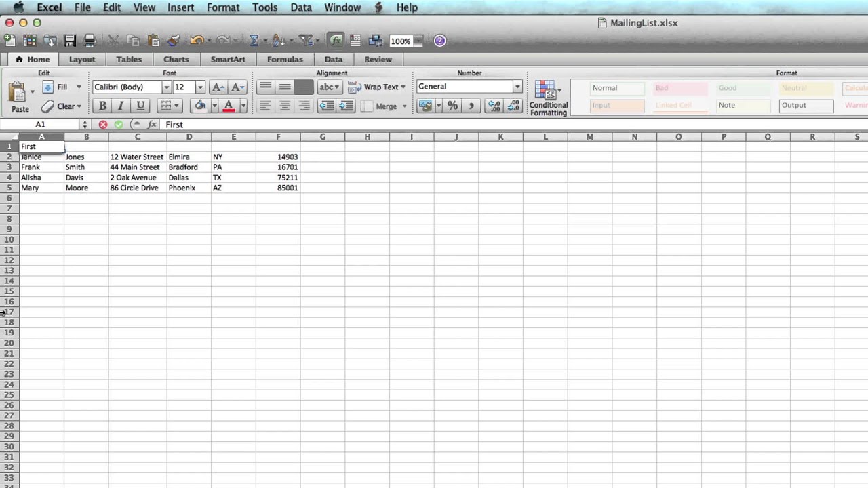Click the Clear button in Edit group
The height and width of the screenshot is (488, 868).
(60, 106)
